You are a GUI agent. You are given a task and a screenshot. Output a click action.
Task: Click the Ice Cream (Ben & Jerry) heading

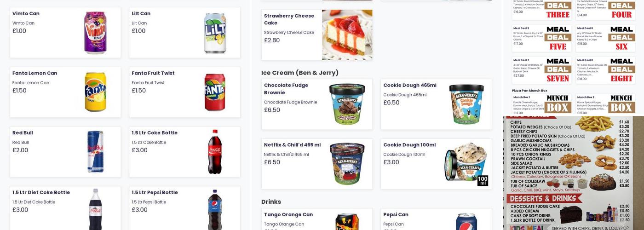300,73
